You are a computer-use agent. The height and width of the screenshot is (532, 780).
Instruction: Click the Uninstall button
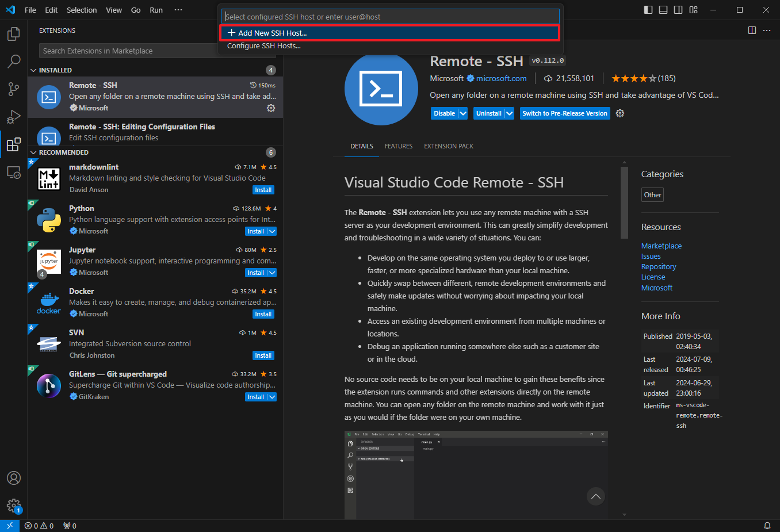pos(489,113)
